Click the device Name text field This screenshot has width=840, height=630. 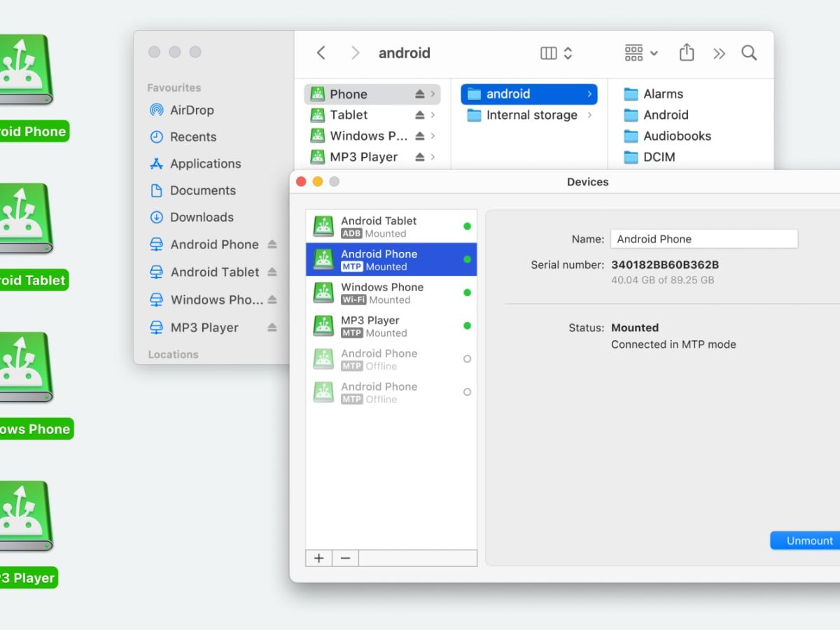[x=703, y=239]
